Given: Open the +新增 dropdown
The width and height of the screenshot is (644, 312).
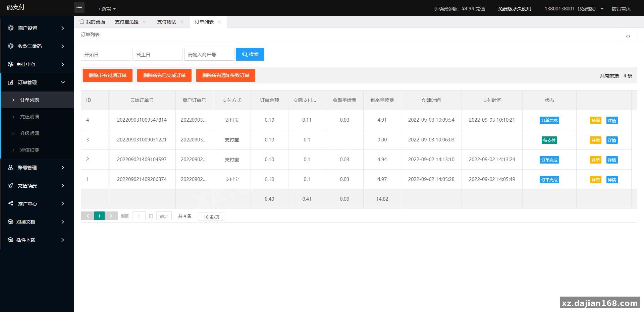Looking at the screenshot, I should [107, 9].
